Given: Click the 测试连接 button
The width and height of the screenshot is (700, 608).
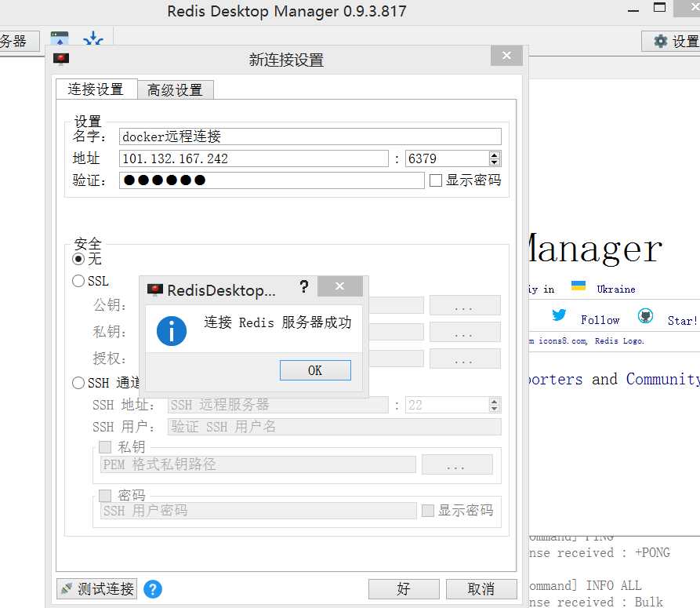Looking at the screenshot, I should tap(97, 589).
